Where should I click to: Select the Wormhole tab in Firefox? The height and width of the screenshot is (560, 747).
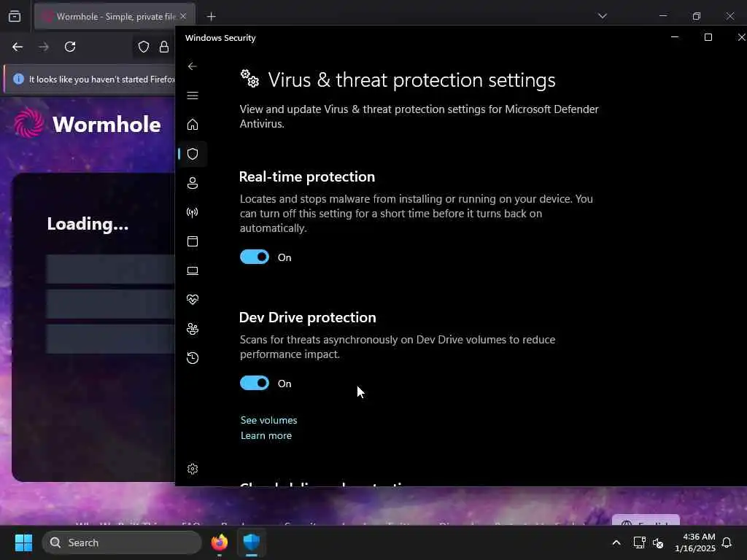click(x=115, y=16)
